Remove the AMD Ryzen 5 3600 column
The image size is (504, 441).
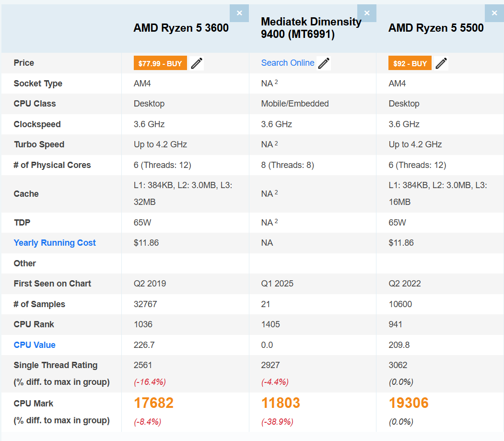pyautogui.click(x=239, y=13)
